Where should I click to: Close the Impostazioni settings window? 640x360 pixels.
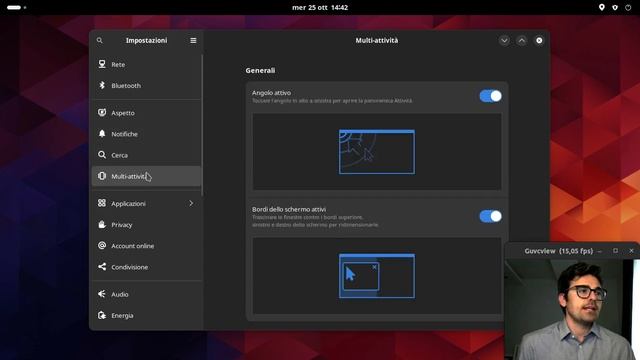point(539,40)
